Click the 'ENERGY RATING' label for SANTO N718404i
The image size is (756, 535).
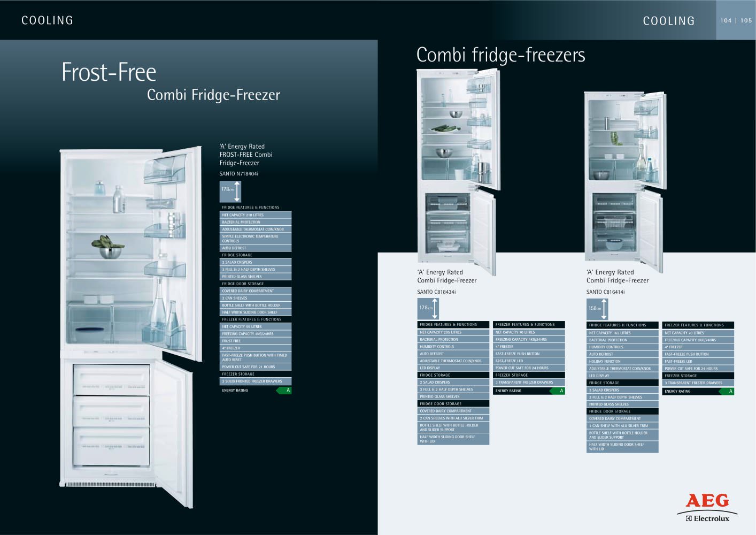pyautogui.click(x=235, y=391)
